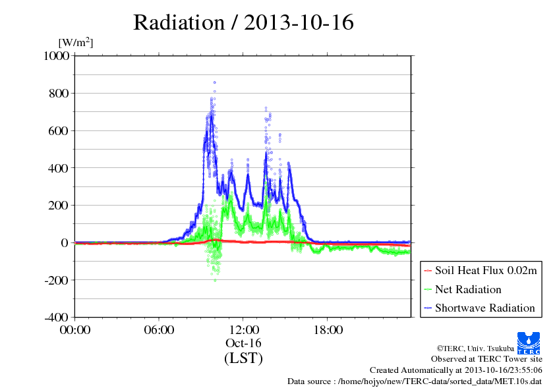Viewport: 555px width, 392px height.
Task: Click the '0' y-axis label
Action: (x=65, y=242)
